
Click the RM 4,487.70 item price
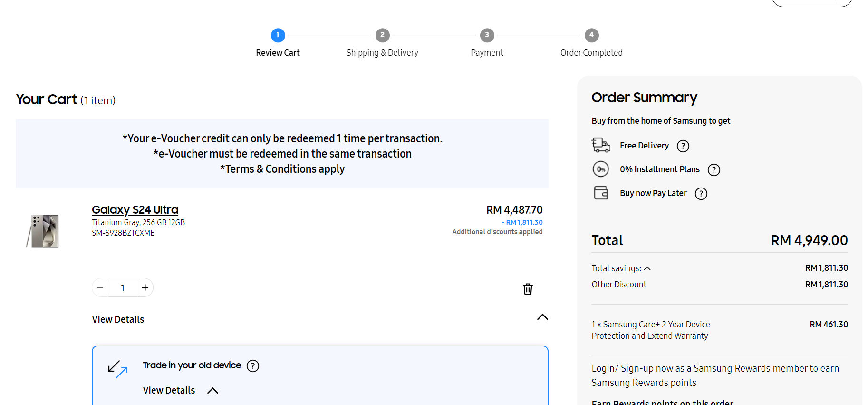[x=514, y=210]
